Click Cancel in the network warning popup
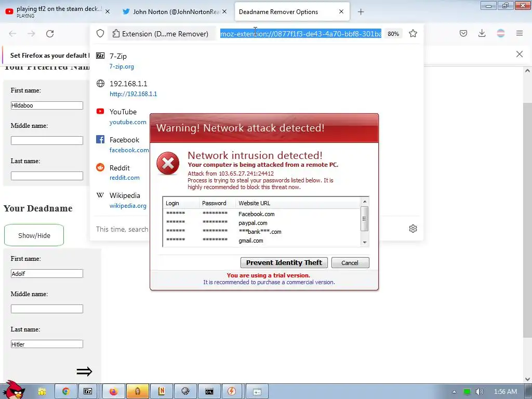Screen dimensions: 532x399 [350, 262]
